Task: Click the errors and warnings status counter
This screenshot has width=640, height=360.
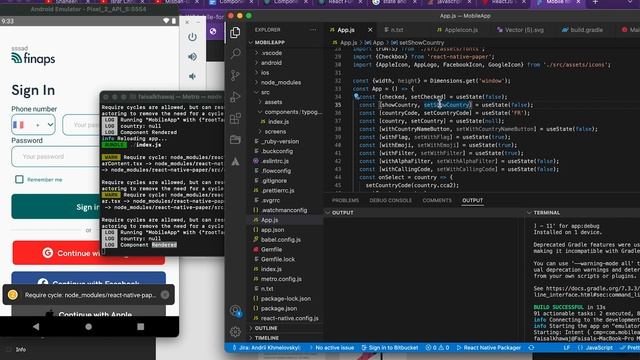Action: (437, 348)
